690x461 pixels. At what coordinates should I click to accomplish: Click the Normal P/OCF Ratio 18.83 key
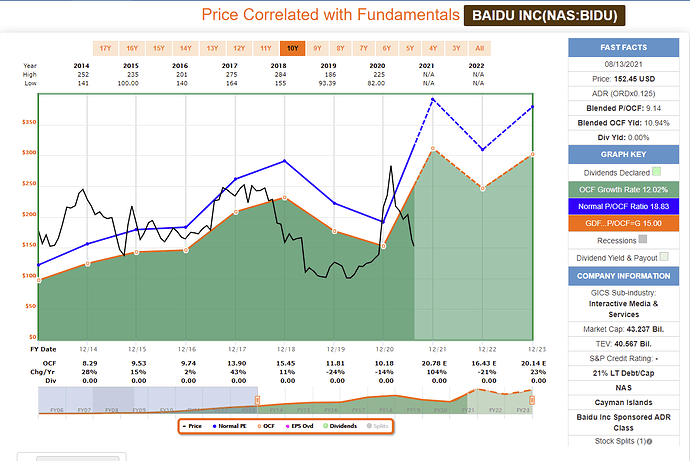pos(624,206)
